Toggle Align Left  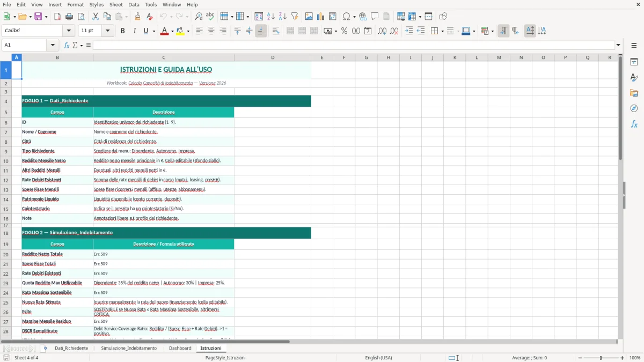199,31
